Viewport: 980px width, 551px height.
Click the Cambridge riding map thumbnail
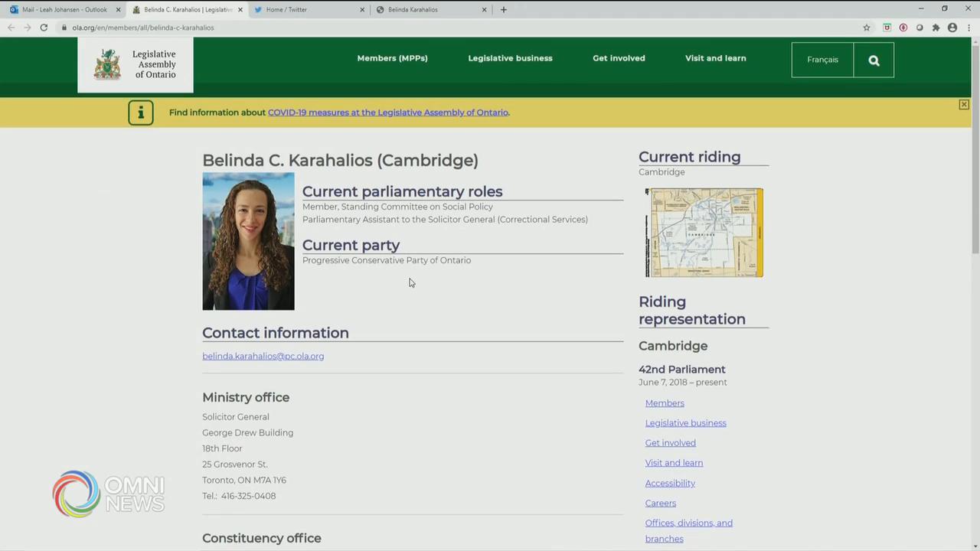[704, 233]
